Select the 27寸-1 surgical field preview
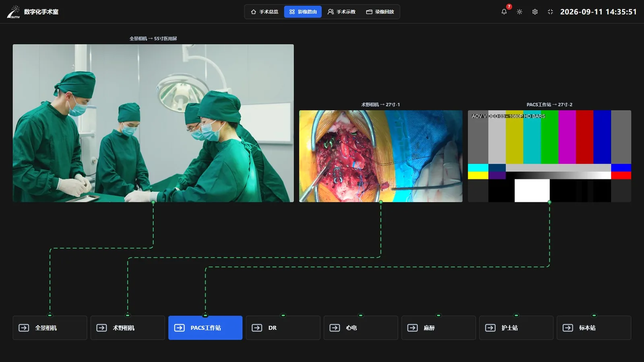644x362 pixels. point(381,156)
